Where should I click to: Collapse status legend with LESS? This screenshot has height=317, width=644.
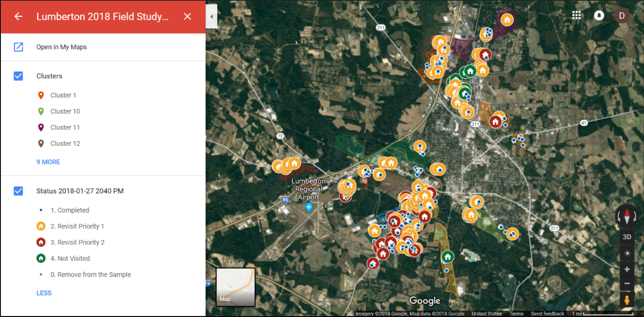click(x=44, y=293)
